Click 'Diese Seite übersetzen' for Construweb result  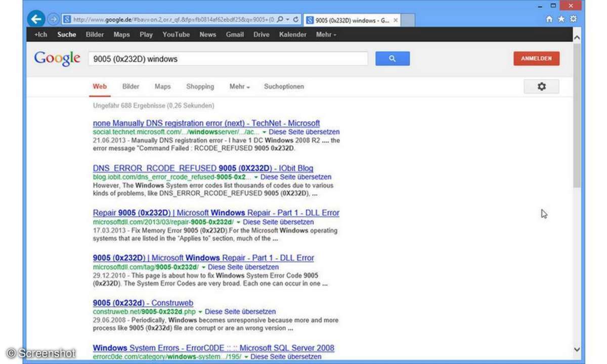(240, 312)
